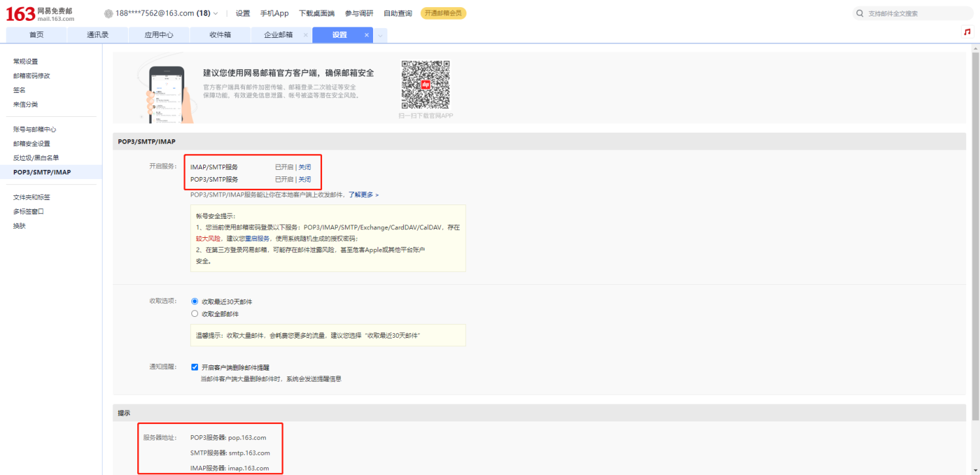980x475 pixels.
Task: Click the search magnifier icon
Action: pos(860,14)
